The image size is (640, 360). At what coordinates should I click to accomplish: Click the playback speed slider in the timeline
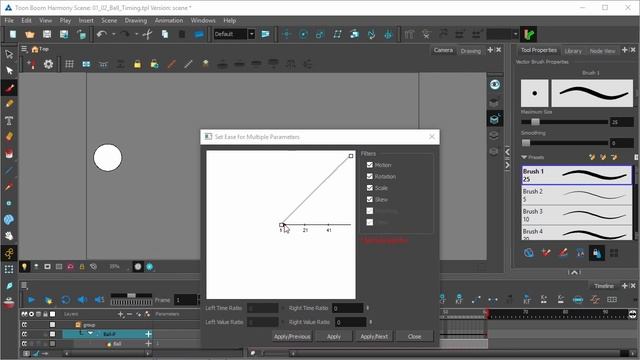[131, 296]
